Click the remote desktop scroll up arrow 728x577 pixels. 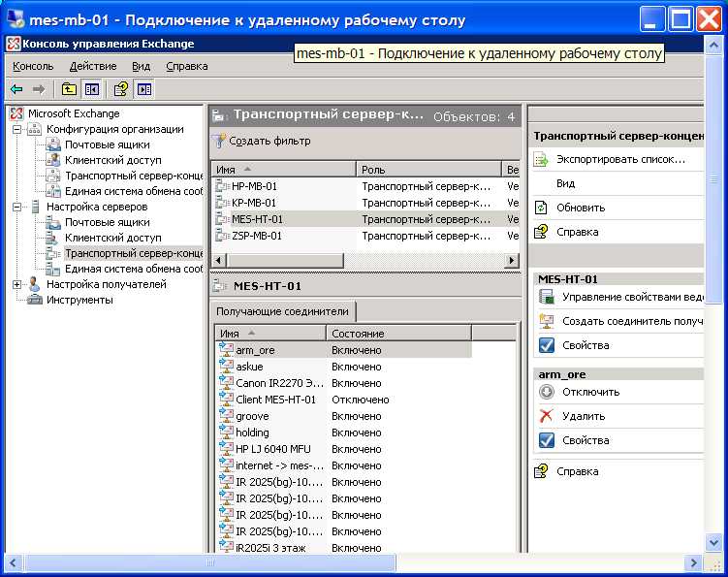tap(712, 45)
